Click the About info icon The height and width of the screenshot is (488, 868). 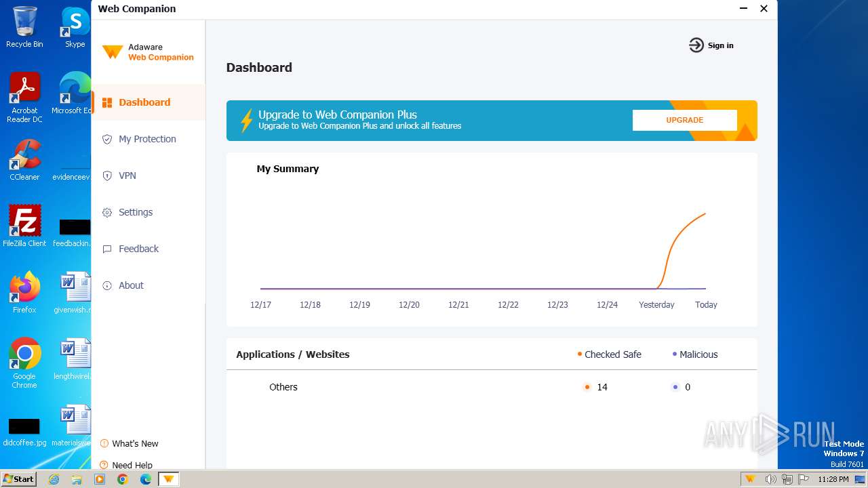tap(107, 285)
